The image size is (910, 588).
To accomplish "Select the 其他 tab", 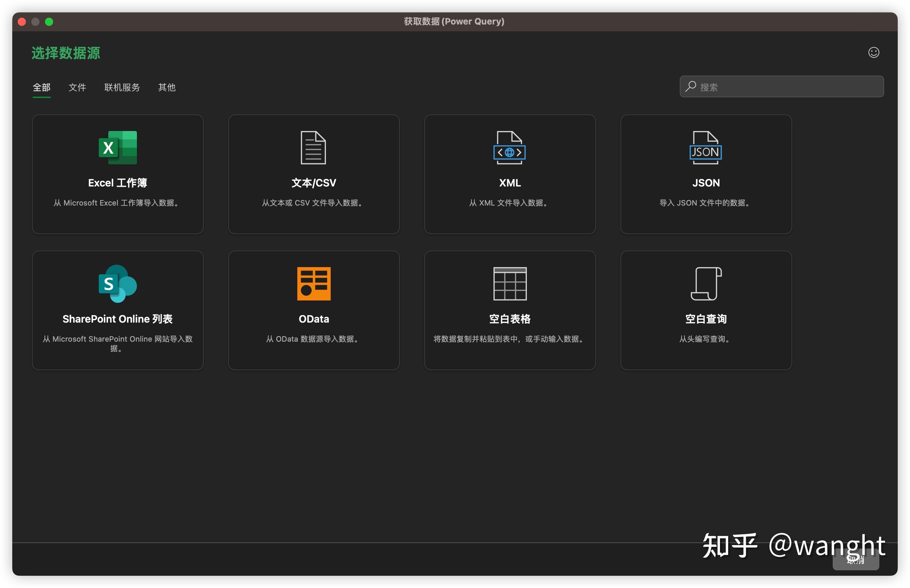I will tap(166, 87).
